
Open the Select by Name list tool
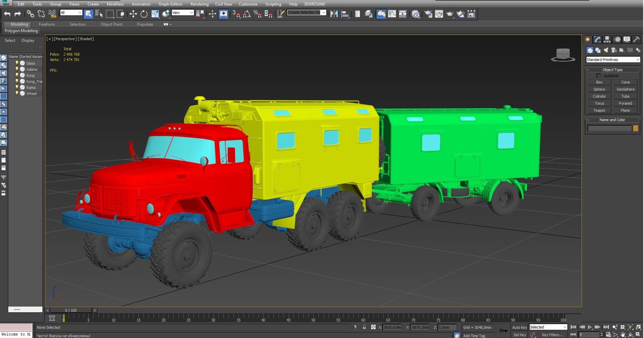tap(99, 14)
